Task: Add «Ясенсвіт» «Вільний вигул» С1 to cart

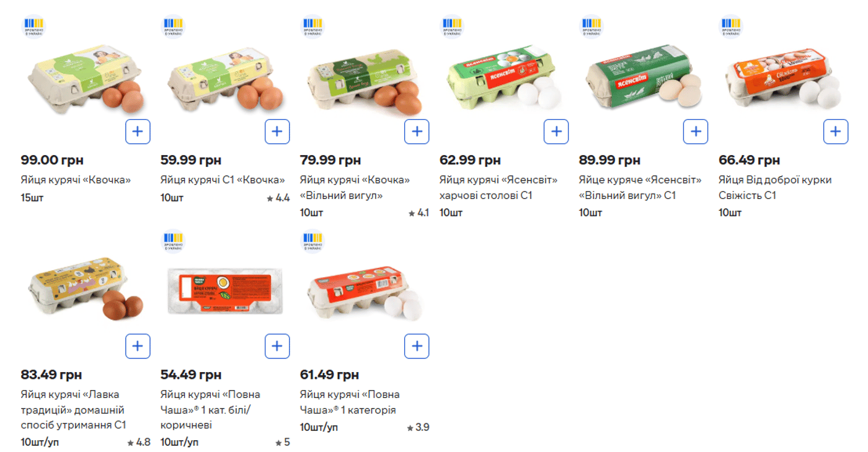Action: (x=696, y=131)
